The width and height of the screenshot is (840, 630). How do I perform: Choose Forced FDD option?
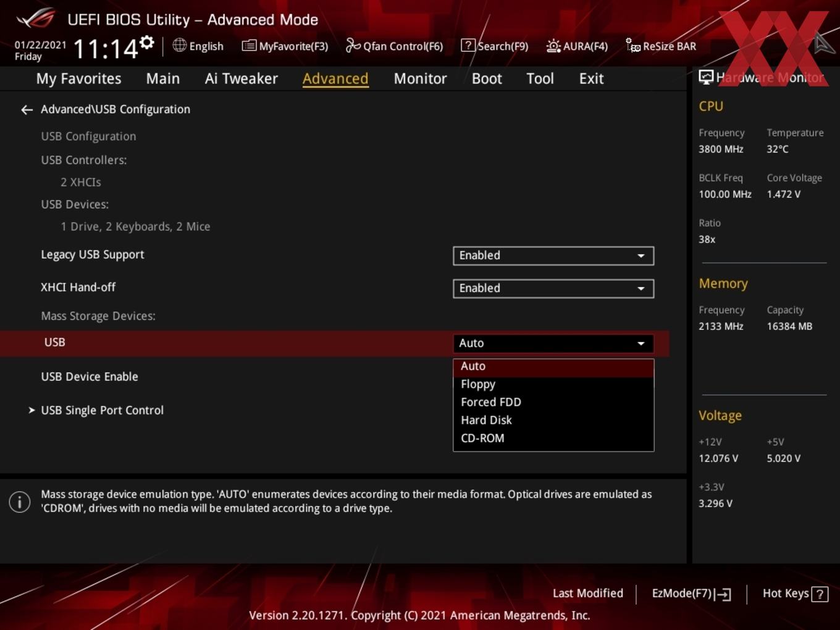(x=553, y=402)
